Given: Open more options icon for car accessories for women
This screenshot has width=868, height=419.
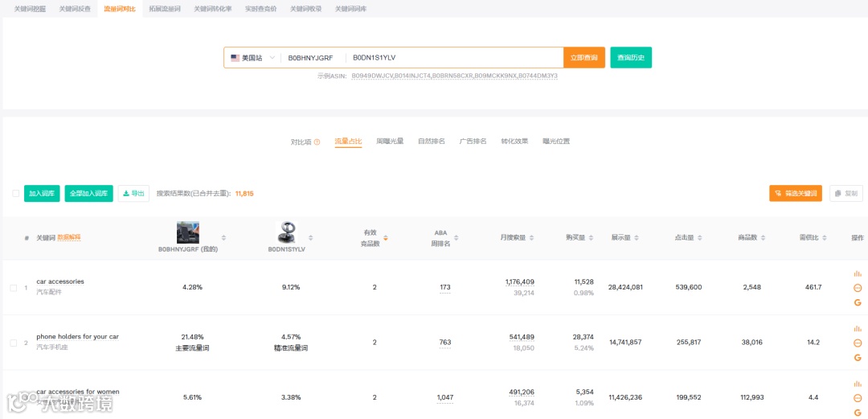Looking at the screenshot, I should (x=858, y=398).
